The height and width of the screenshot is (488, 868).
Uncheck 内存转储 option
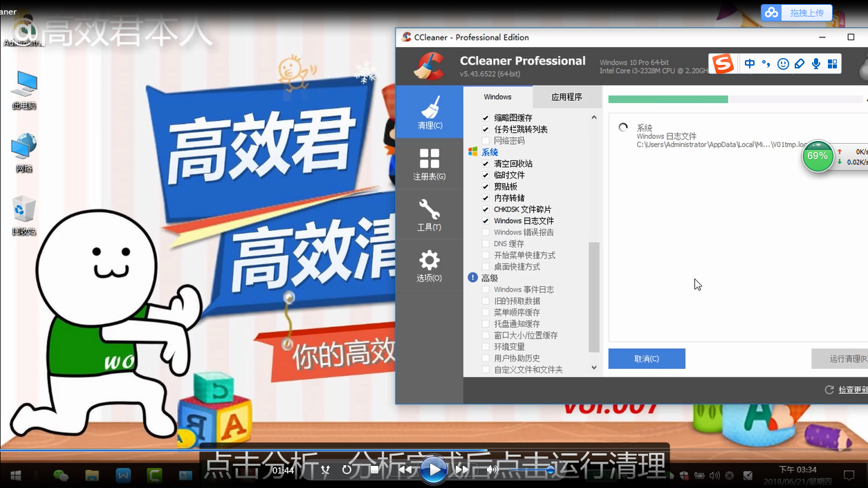[x=486, y=198]
